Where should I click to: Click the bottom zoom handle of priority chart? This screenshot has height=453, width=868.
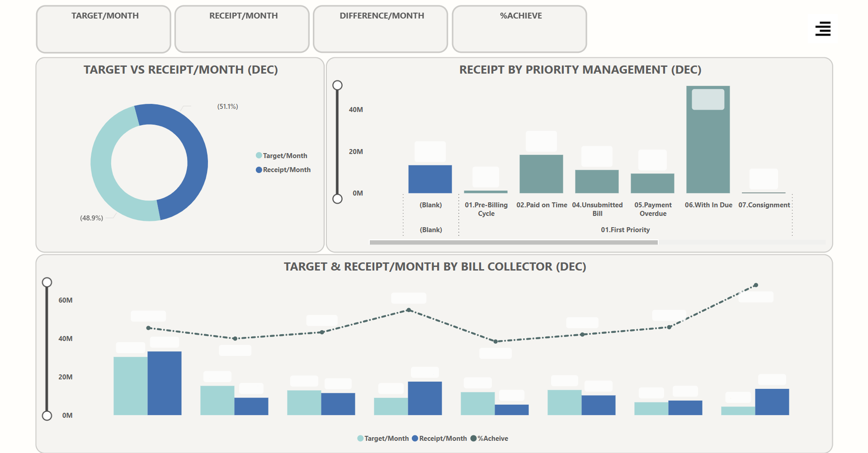pos(337,199)
